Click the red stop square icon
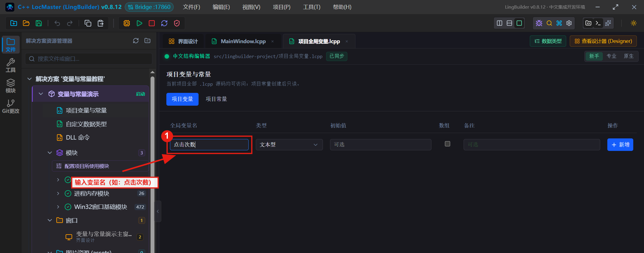 (x=152, y=23)
